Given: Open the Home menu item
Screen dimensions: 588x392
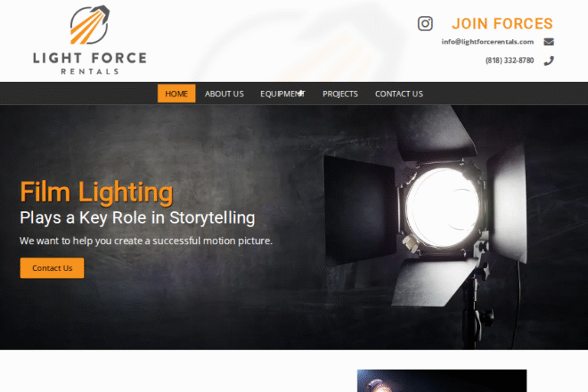Looking at the screenshot, I should [x=176, y=93].
